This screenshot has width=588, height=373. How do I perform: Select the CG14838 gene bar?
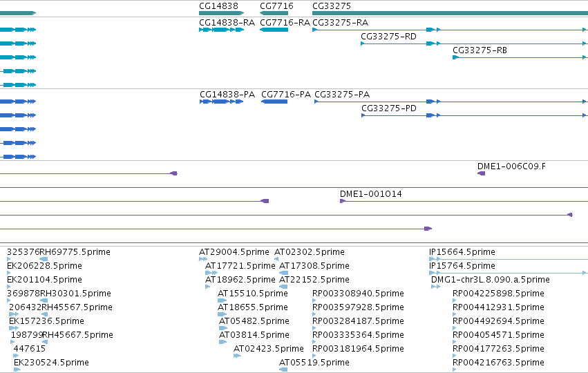tap(221, 13)
